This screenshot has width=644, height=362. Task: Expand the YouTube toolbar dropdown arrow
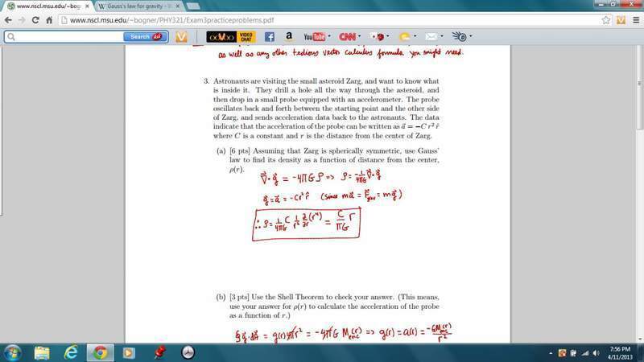click(329, 37)
